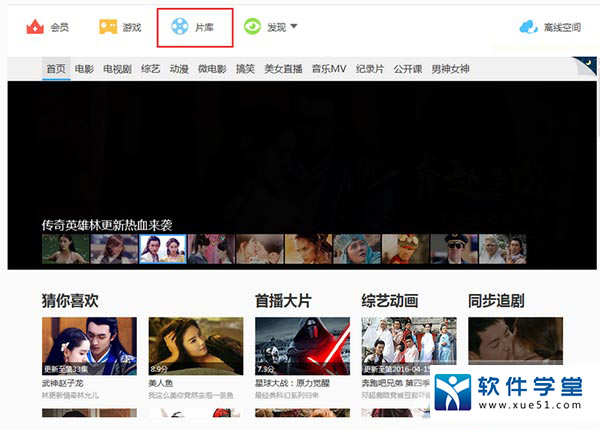This screenshot has height=430, width=600.
Task: Expand the 发现 dropdown arrow
Action: point(294,27)
